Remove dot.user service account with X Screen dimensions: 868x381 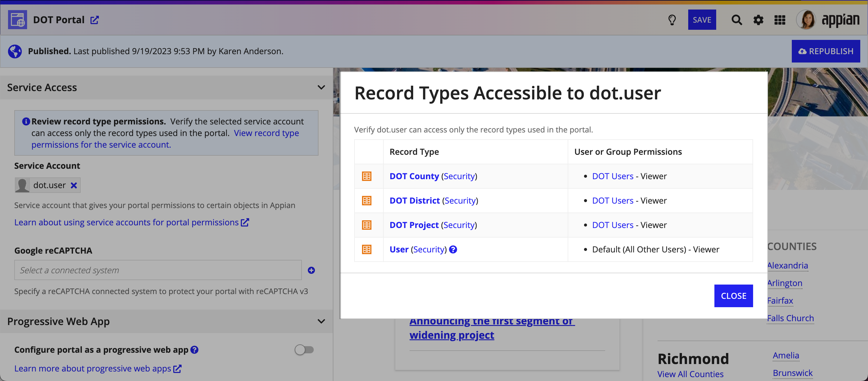coord(74,185)
